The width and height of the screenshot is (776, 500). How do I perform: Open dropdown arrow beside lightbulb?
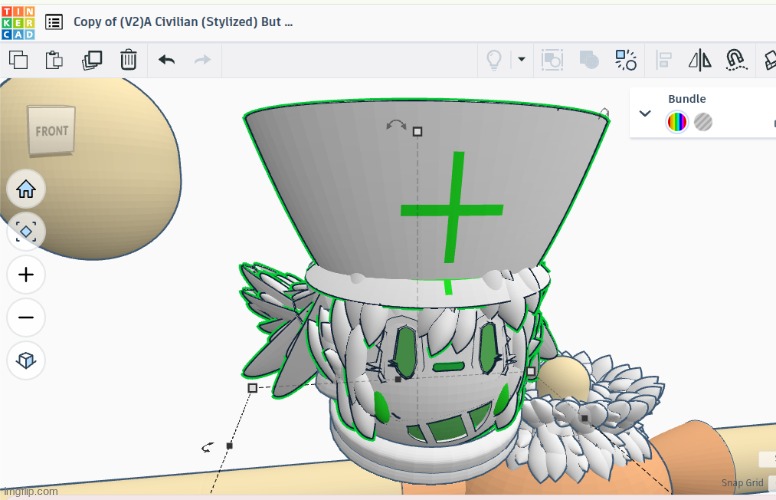521,60
